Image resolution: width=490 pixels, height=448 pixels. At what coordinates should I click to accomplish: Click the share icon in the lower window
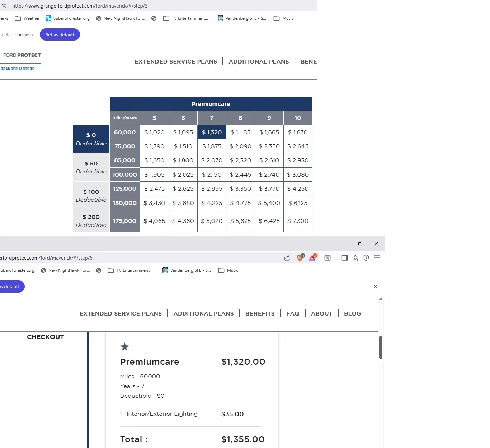point(287,258)
